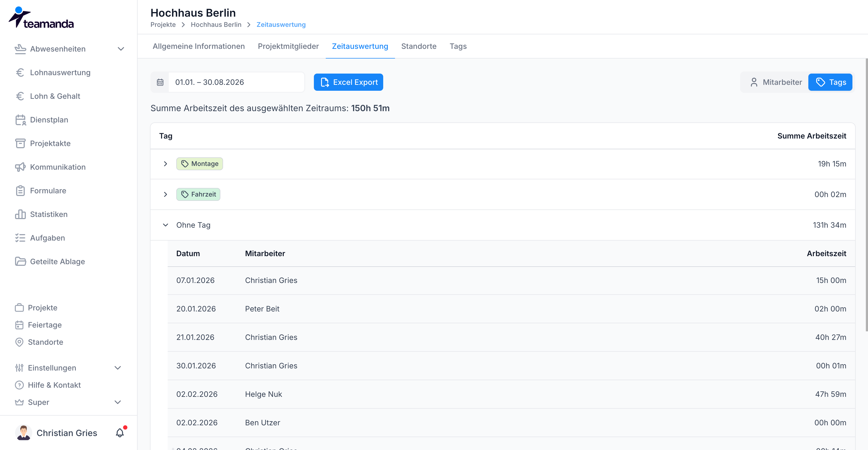Expand the Einstellungen menu chevron

[x=118, y=368]
